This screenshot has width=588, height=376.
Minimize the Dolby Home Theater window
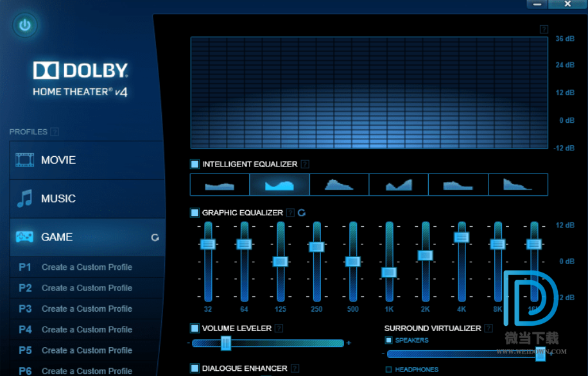tap(537, 4)
